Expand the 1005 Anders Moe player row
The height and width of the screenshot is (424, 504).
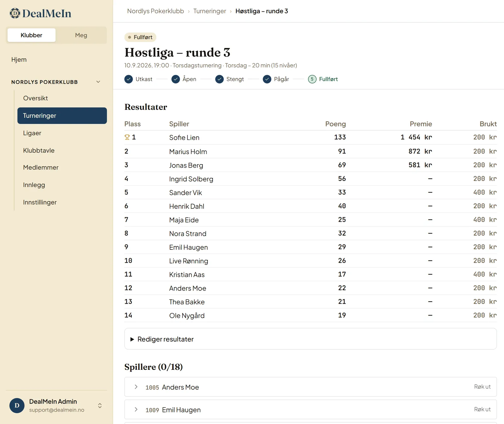(136, 387)
